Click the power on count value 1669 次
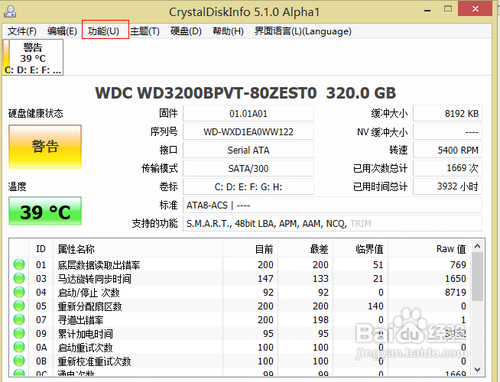The width and height of the screenshot is (500, 382). tap(448, 168)
